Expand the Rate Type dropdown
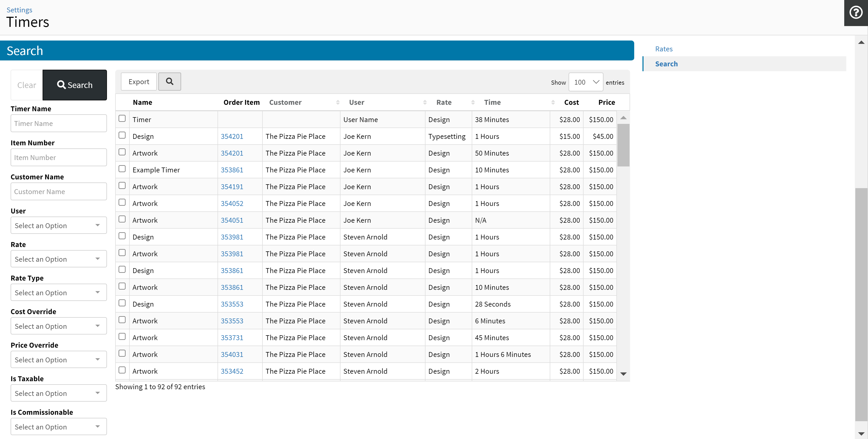 pyautogui.click(x=59, y=292)
